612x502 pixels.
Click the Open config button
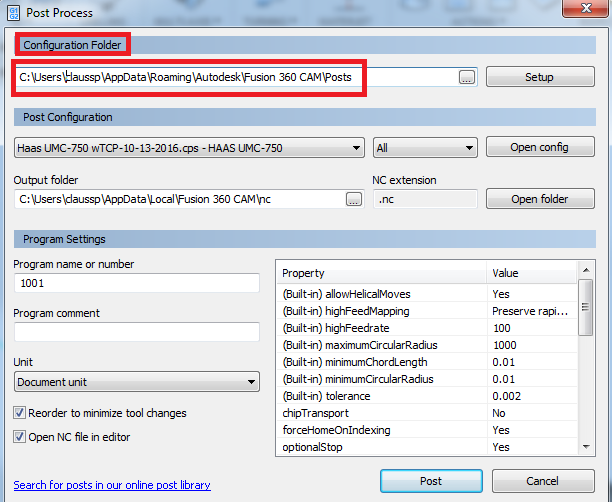coord(540,147)
